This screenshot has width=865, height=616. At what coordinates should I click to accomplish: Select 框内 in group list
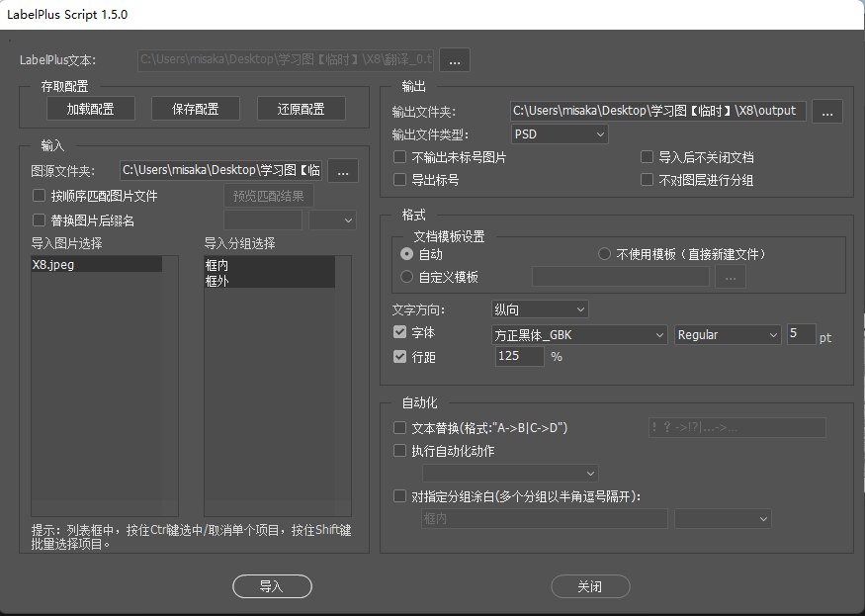point(269,264)
